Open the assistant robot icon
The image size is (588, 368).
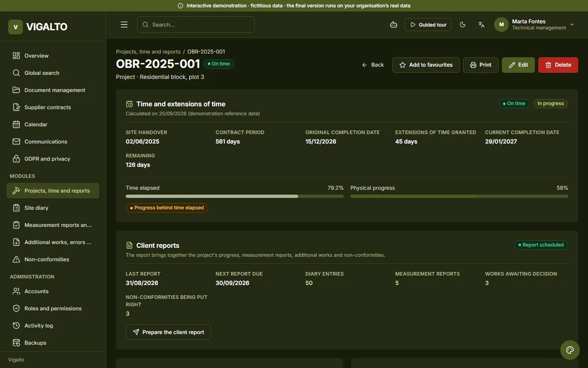point(394,25)
